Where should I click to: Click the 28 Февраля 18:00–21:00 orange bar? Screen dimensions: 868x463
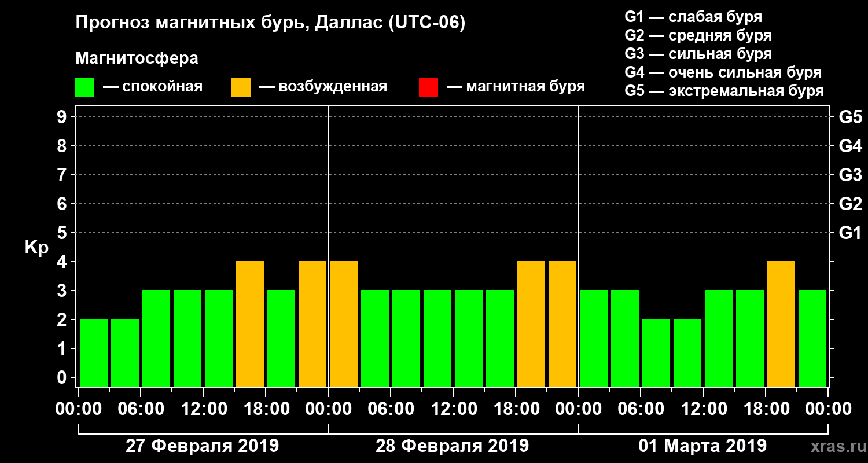pyautogui.click(x=531, y=324)
